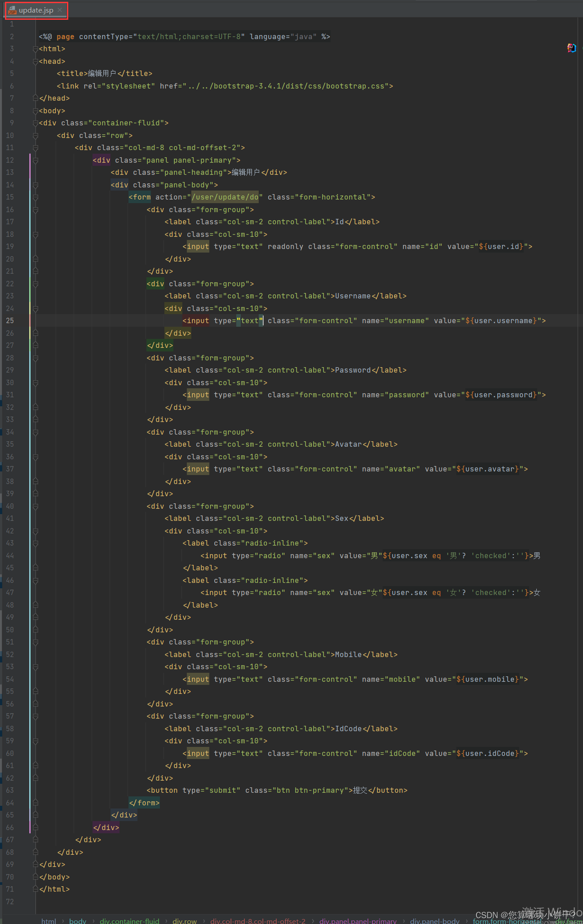Click line number 25 in the gutter
The image size is (583, 924).
click(x=10, y=321)
